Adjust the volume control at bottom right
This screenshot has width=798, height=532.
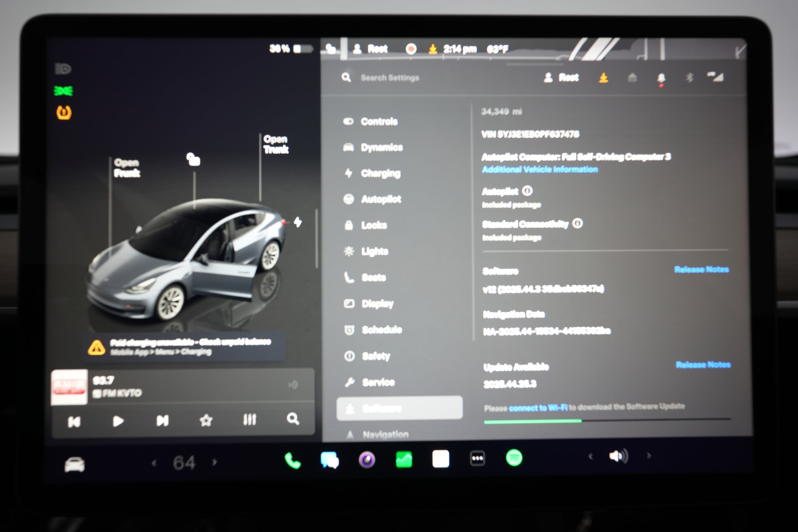[618, 456]
